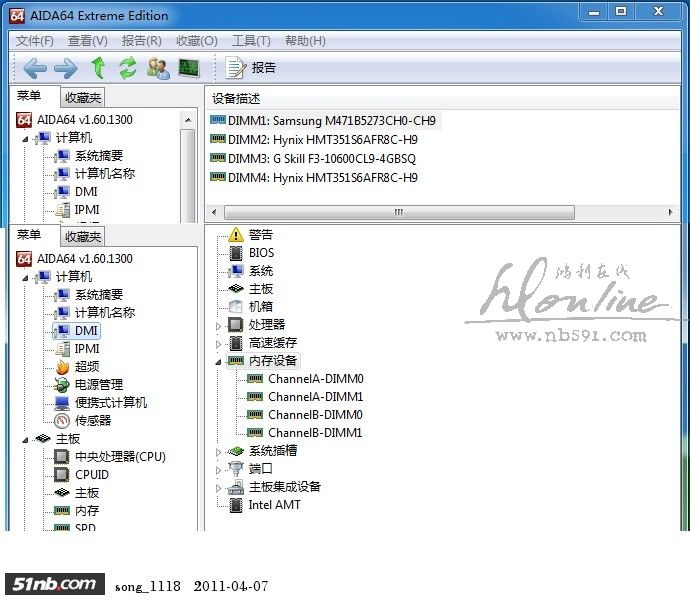Collapse 计算机 node in upper navigation tree
690x600 pixels.
tap(26, 139)
